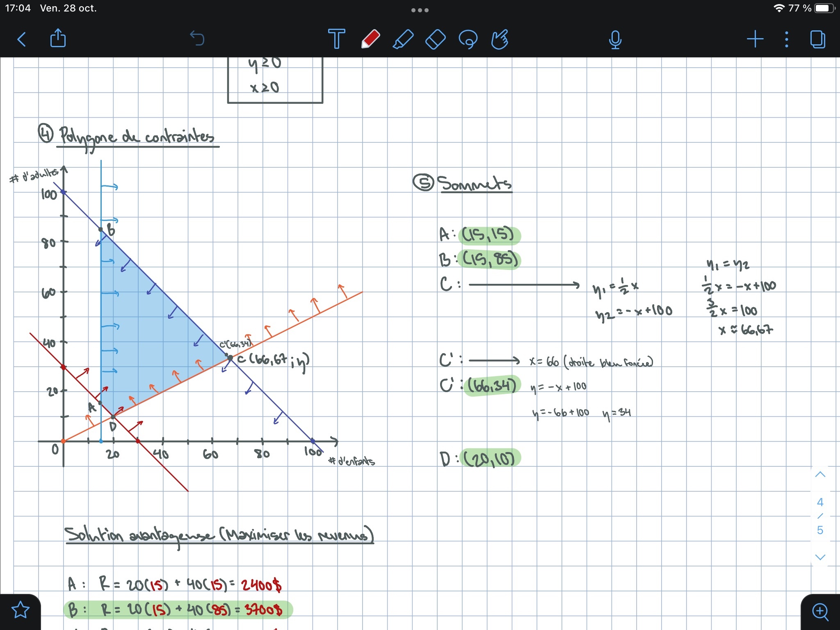840x630 pixels.
Task: Select the Highlighter tool
Action: [403, 40]
